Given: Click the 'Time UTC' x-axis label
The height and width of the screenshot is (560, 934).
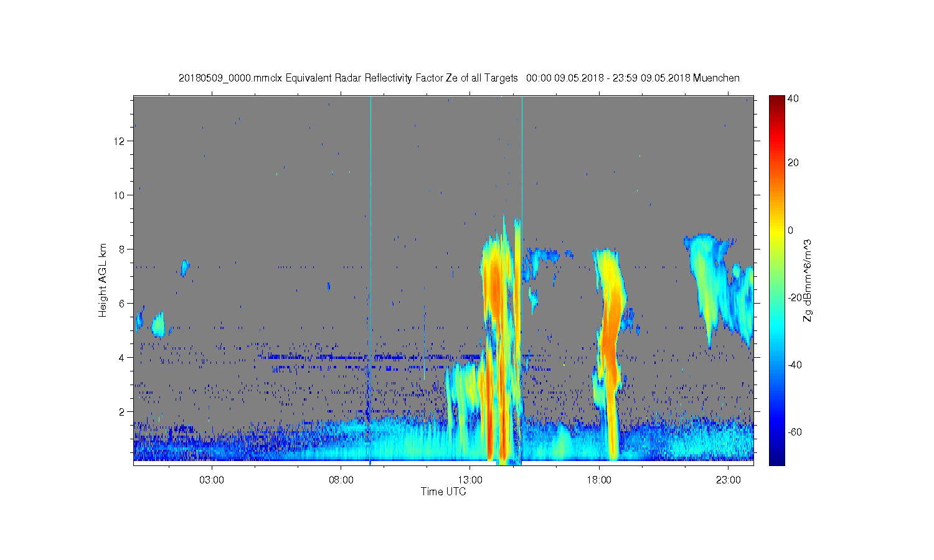Looking at the screenshot, I should (x=443, y=492).
